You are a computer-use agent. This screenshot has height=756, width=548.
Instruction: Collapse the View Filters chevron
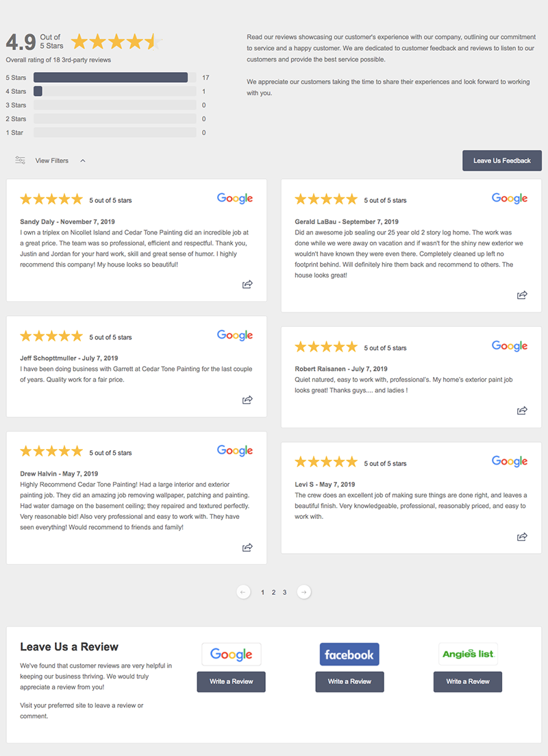(83, 160)
